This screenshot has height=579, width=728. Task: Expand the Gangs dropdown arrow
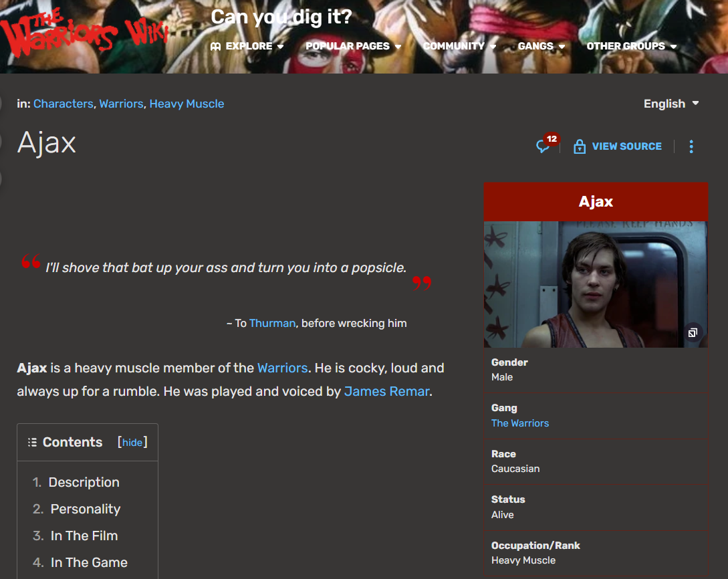click(x=562, y=46)
